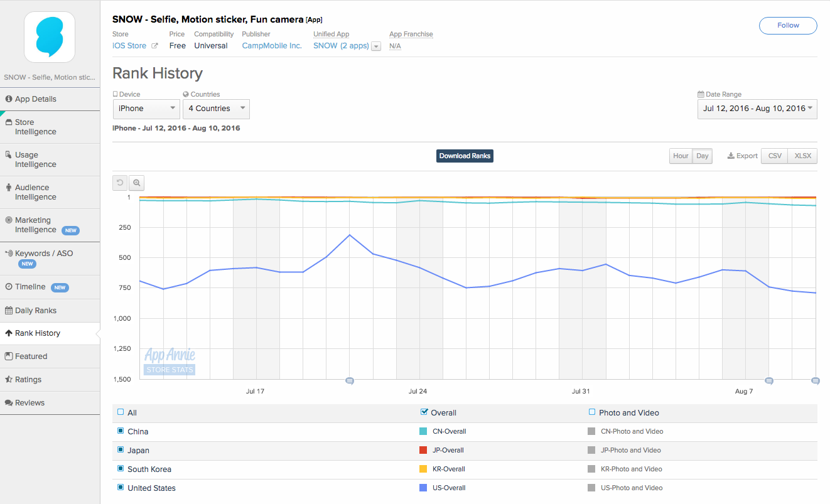Open Keywords / ASO section
The width and height of the screenshot is (830, 504).
coord(50,258)
